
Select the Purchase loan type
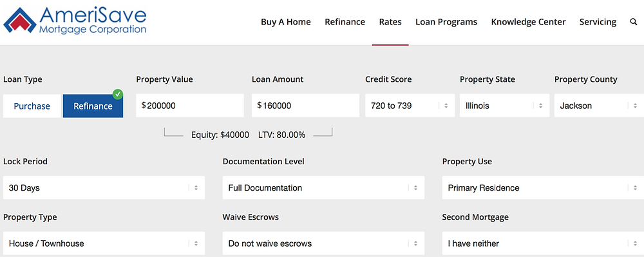point(32,106)
